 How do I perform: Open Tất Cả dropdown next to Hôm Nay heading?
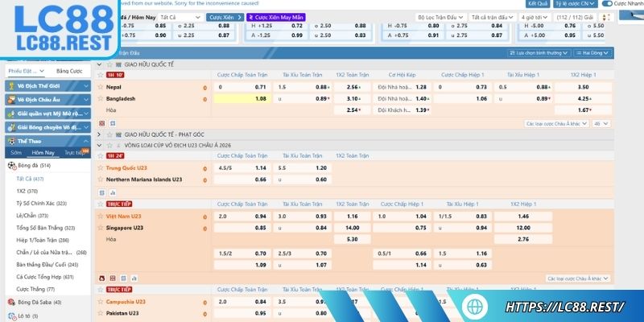coord(180,17)
